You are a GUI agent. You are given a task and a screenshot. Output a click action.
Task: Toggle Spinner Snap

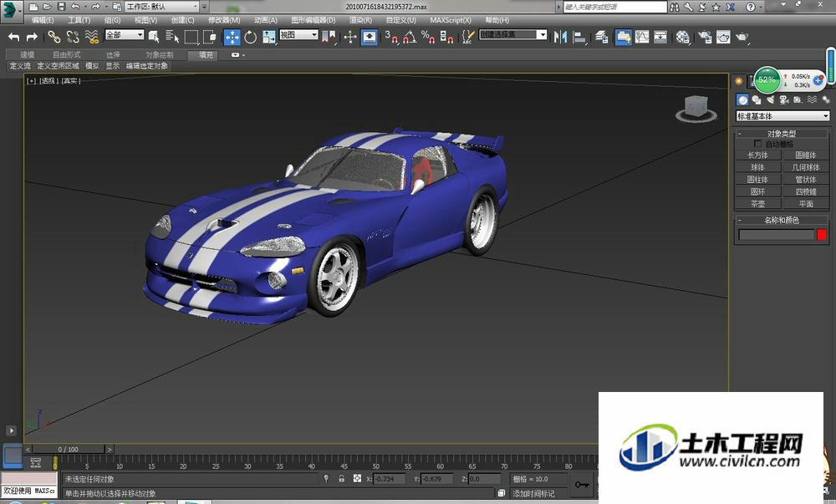click(446, 37)
